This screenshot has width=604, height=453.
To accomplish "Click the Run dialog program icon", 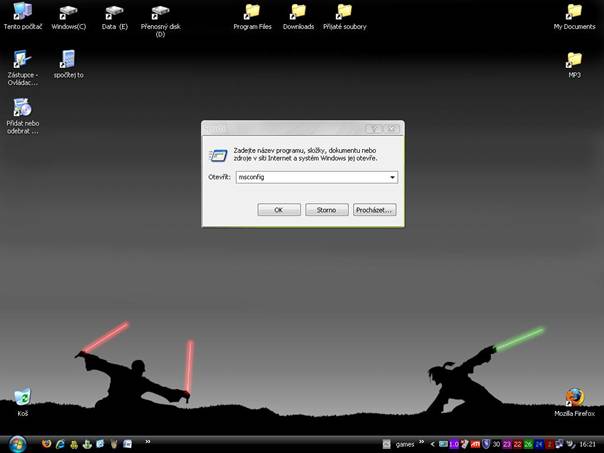I will 218,155.
